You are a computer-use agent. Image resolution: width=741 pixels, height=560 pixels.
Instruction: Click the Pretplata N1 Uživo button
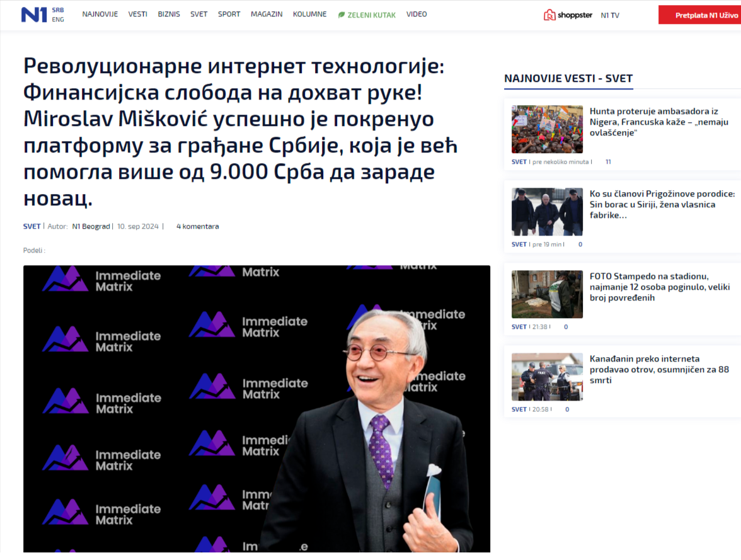pos(700,15)
